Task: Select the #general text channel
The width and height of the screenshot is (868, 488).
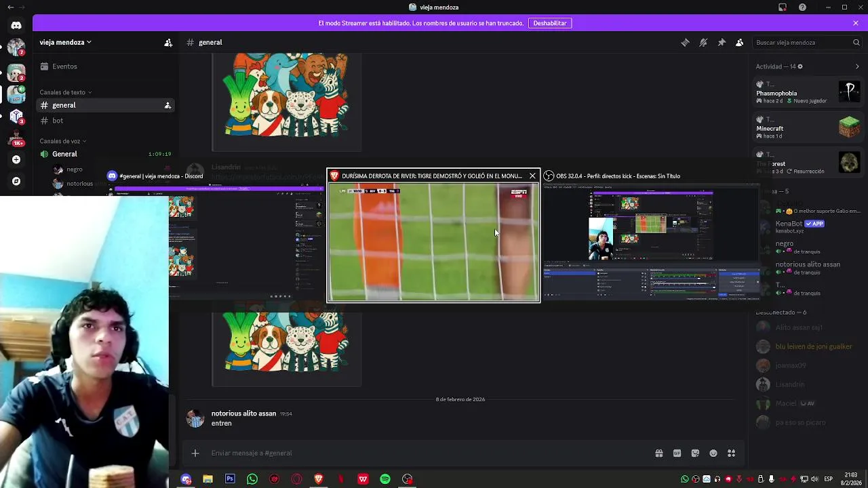Action: pyautogui.click(x=104, y=105)
